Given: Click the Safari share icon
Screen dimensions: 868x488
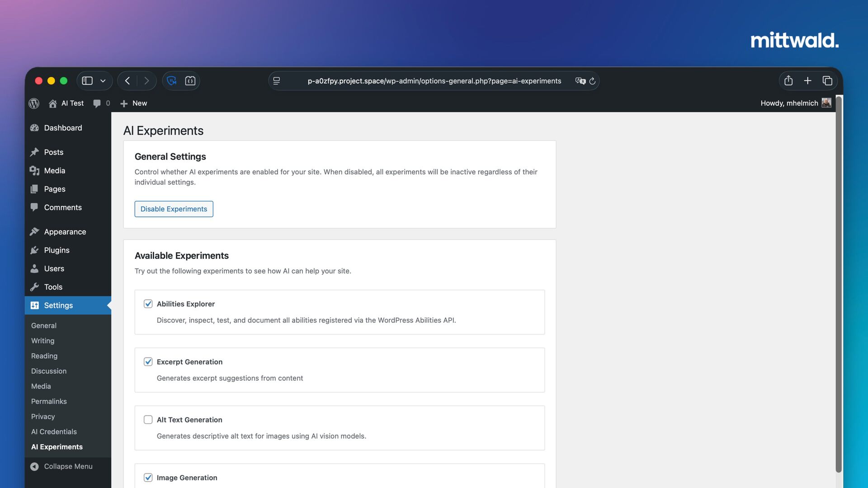Looking at the screenshot, I should coord(788,81).
